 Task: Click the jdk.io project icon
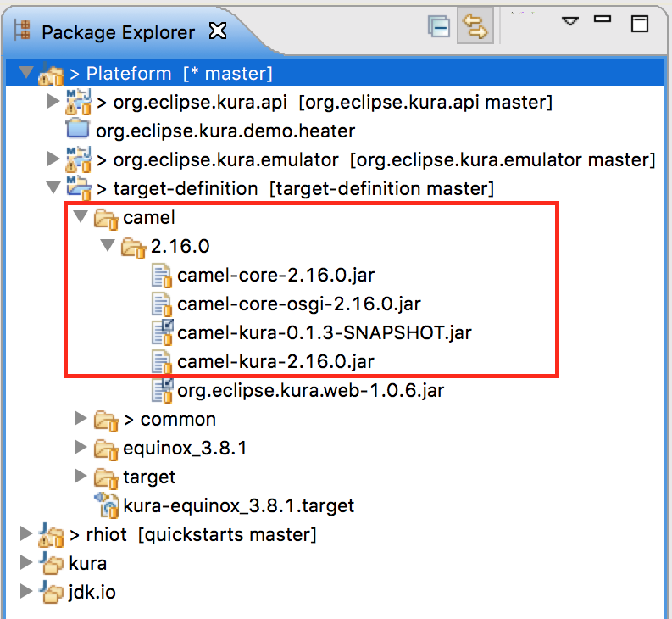52,592
